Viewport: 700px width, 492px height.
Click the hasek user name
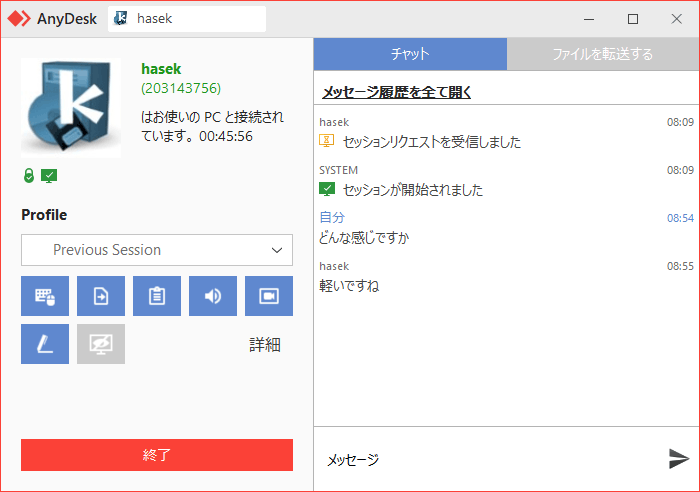point(161,69)
